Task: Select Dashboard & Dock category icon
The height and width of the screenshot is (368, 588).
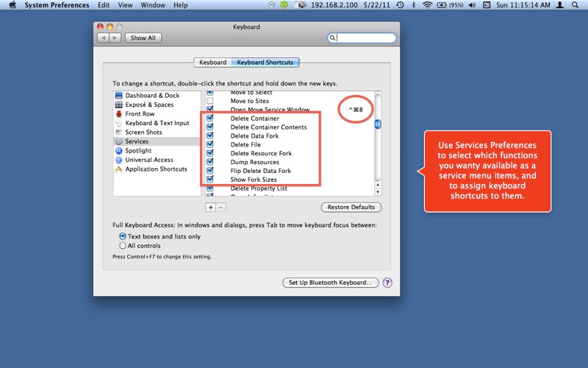Action: 118,96
